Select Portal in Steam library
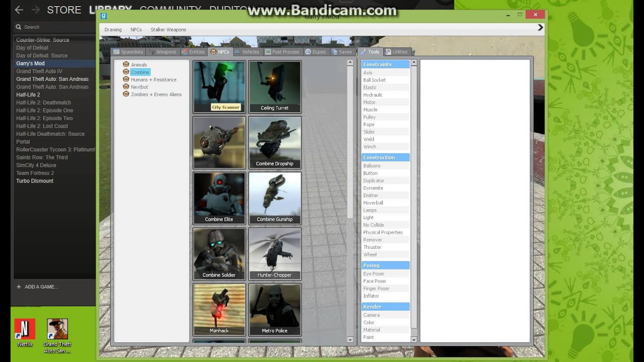 (x=23, y=142)
